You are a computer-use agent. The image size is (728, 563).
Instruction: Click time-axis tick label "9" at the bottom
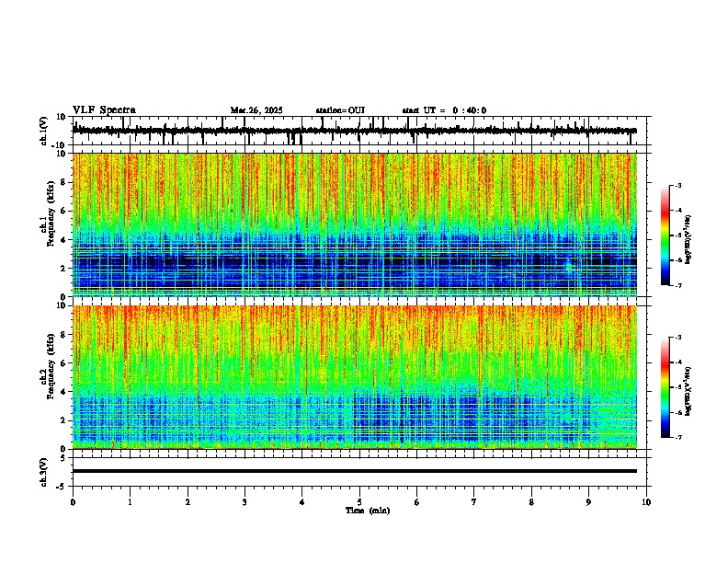[x=588, y=502]
